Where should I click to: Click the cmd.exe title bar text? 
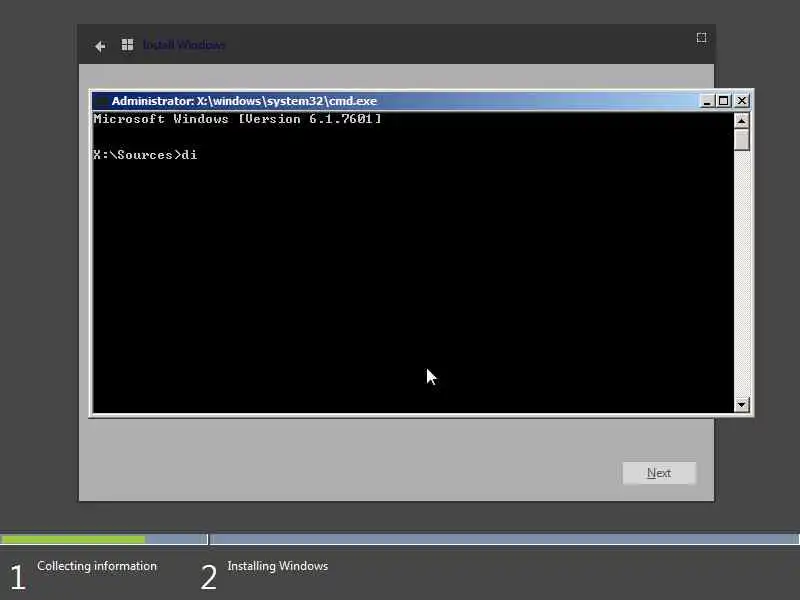(244, 101)
